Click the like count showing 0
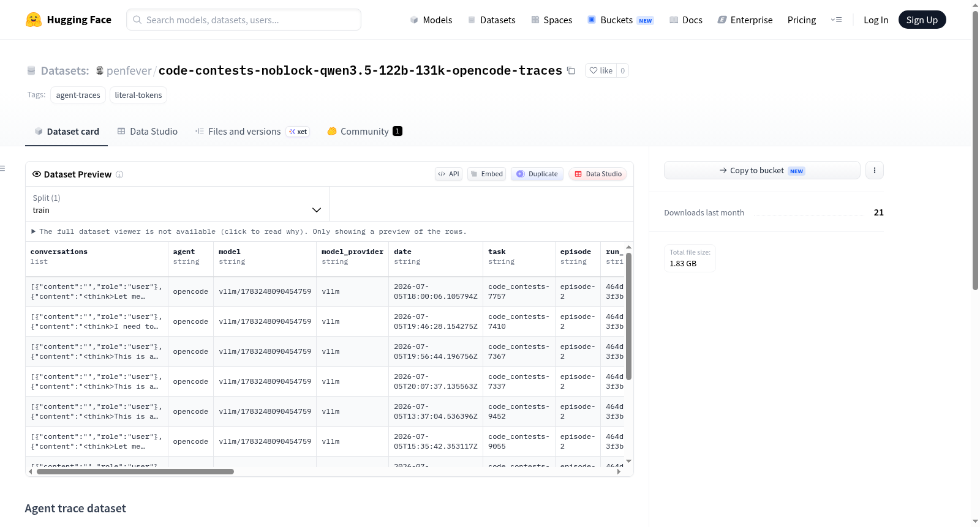 coord(623,70)
